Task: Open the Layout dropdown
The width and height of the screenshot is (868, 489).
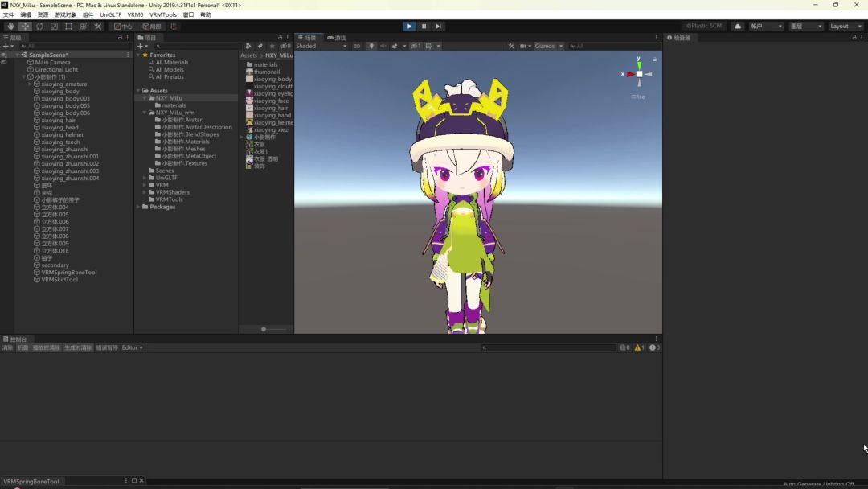Action: 845,27
